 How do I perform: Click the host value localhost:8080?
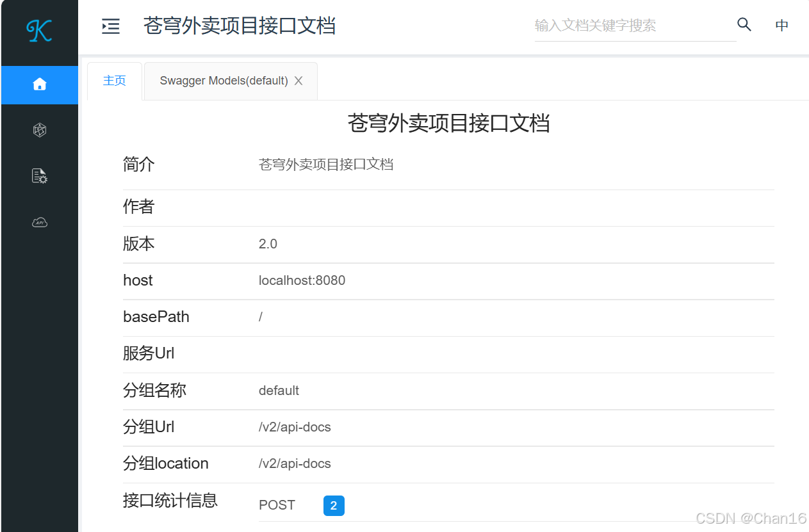tap(302, 280)
